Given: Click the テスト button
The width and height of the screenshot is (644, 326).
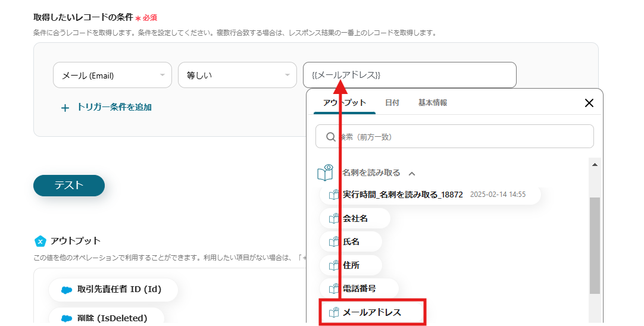Looking at the screenshot, I should [x=69, y=186].
